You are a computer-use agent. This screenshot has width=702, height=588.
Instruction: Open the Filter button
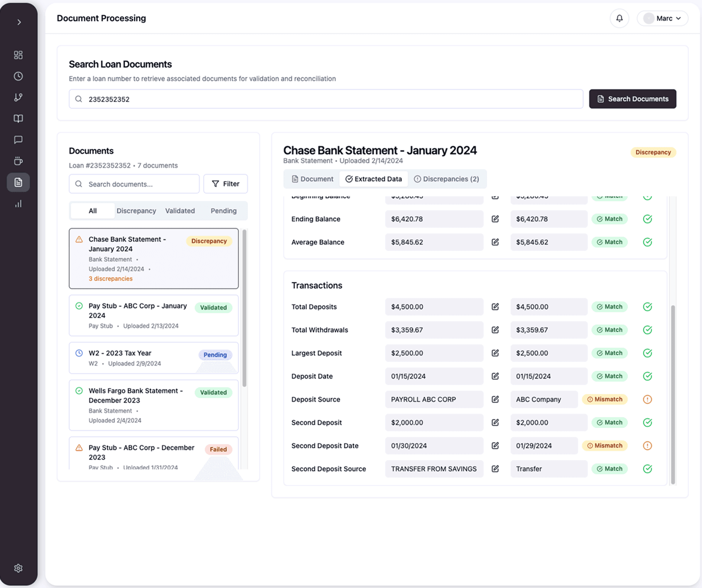226,184
